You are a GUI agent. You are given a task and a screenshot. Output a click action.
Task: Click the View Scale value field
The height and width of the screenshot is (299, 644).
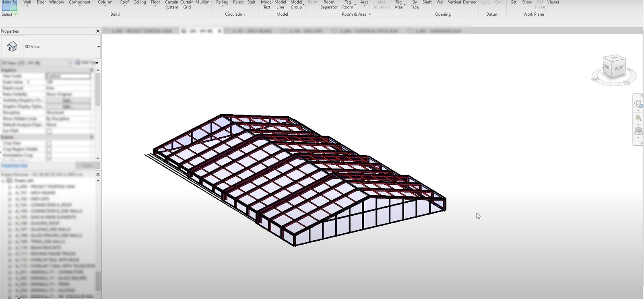(68, 76)
